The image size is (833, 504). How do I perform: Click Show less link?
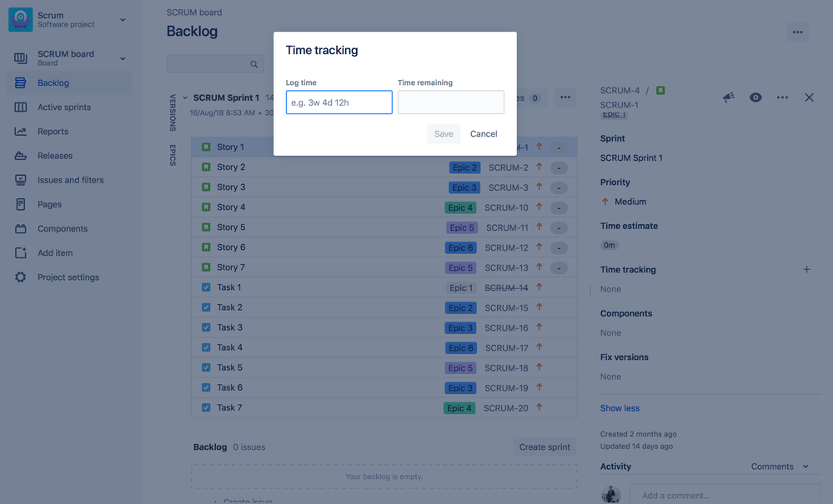coord(620,408)
